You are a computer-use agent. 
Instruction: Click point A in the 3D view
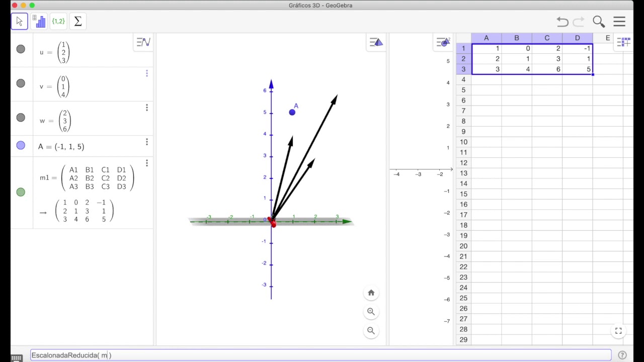(x=292, y=112)
